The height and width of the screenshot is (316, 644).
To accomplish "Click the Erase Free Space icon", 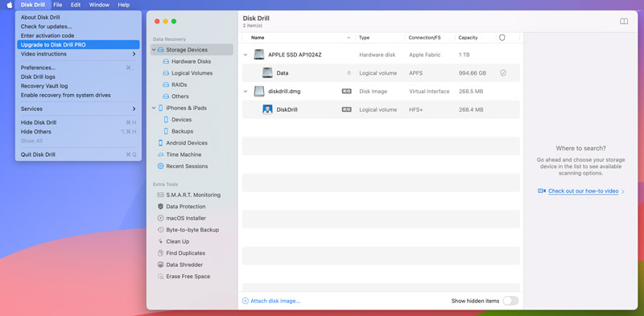I will click(160, 277).
